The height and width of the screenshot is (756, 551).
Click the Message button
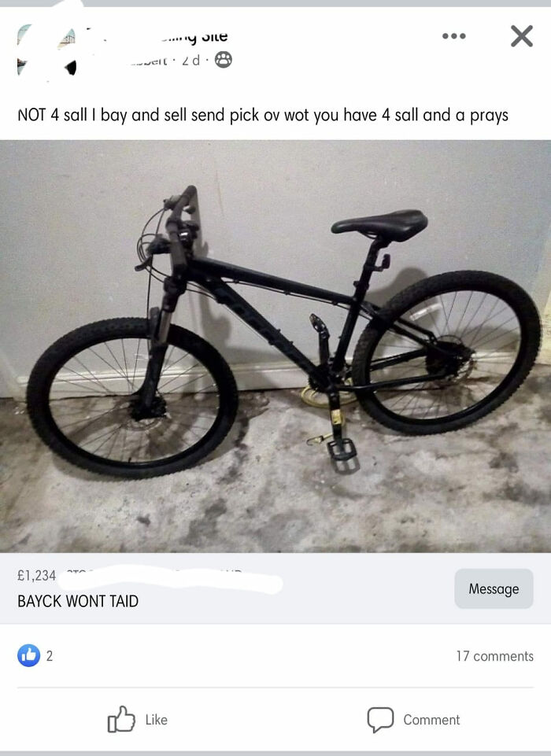(494, 588)
